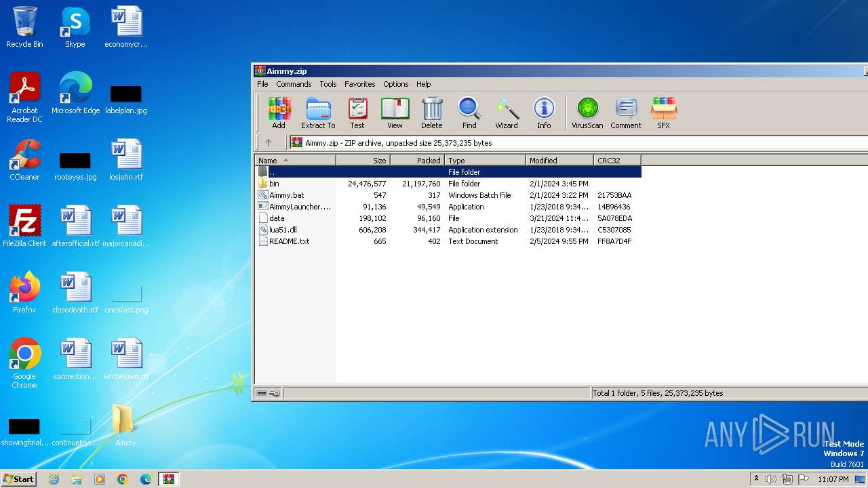868x488 pixels.
Task: Sort by the CRC32 column header
Action: point(618,161)
